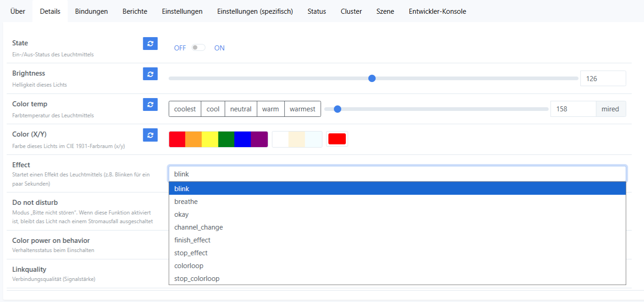Select breathe from Effect dropdown
644x302 pixels.
tap(186, 202)
